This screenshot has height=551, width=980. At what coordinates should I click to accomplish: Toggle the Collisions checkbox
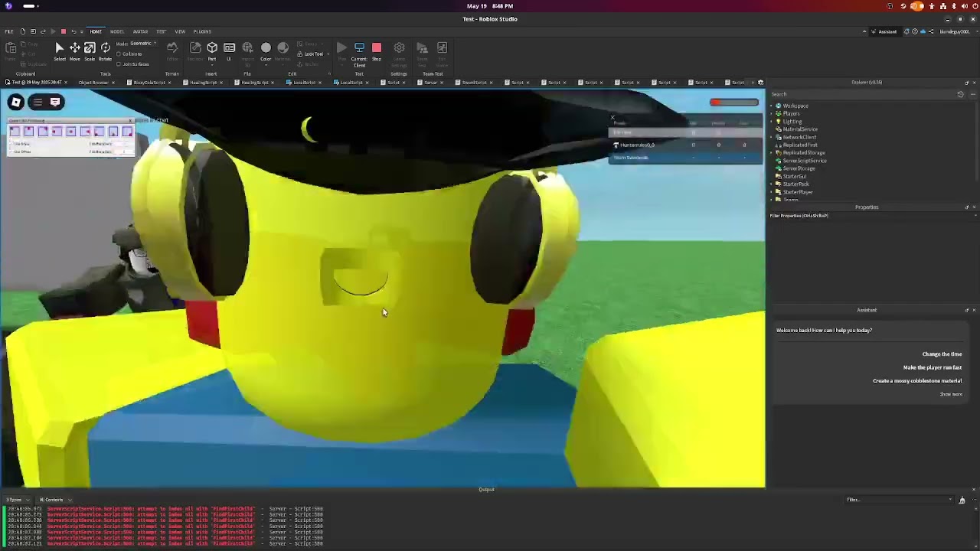(x=118, y=54)
